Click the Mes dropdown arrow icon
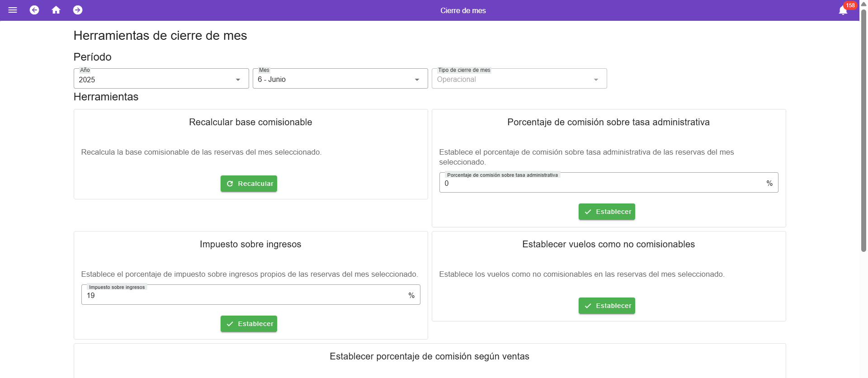The image size is (868, 378). point(417,80)
